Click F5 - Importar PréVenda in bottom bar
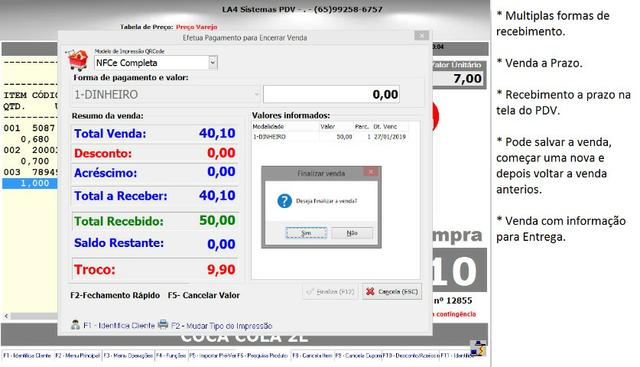Viewport: 640px width, 367px height. pyautogui.click(x=213, y=356)
